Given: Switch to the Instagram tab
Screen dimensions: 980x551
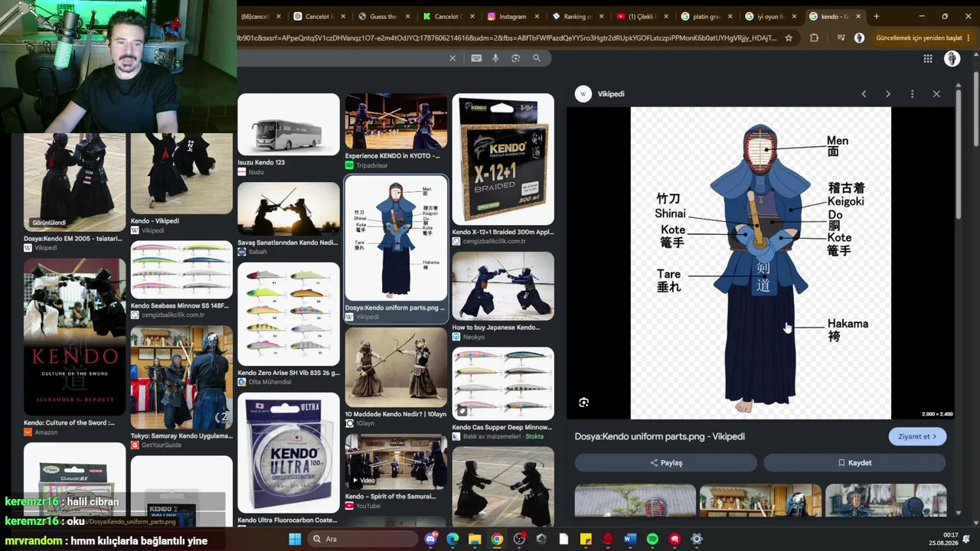Looking at the screenshot, I should pos(512,16).
